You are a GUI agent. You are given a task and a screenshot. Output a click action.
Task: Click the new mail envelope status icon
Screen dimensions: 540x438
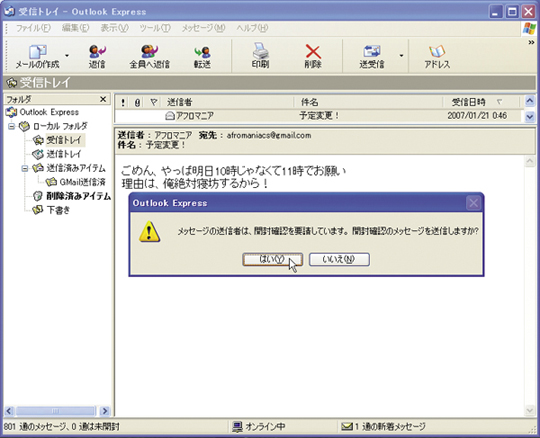pos(347,427)
